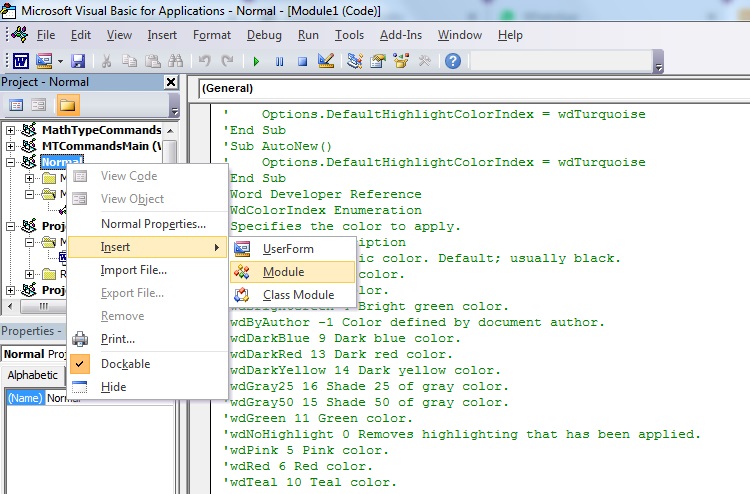750x494 pixels.
Task: Toggle Design Mode icon
Action: [326, 61]
